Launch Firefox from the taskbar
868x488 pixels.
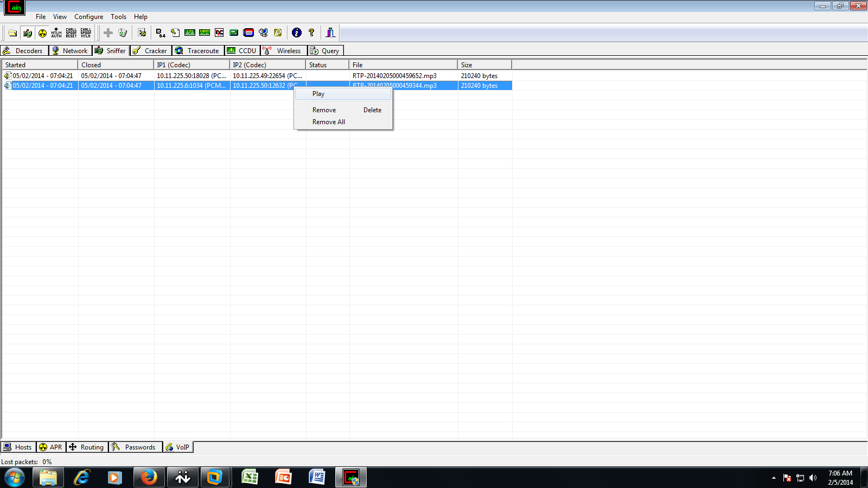coord(148,478)
